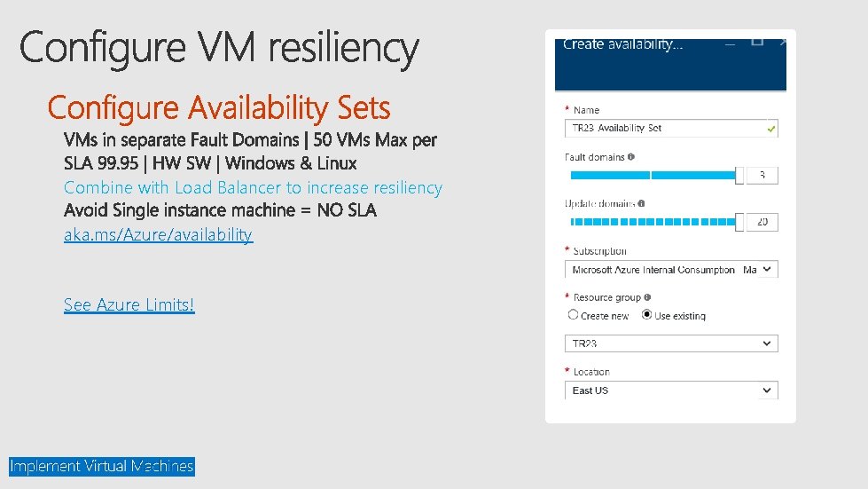Click the Resource group info icon
Viewport: 868px width, 489px height.
coord(648,297)
